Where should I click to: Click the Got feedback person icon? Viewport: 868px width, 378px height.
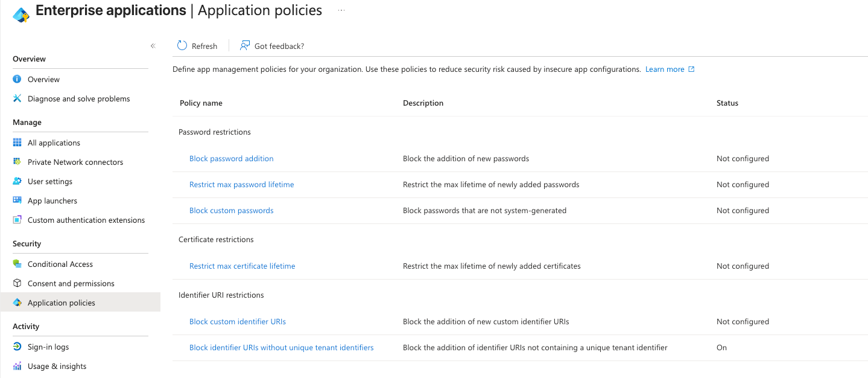click(x=245, y=45)
